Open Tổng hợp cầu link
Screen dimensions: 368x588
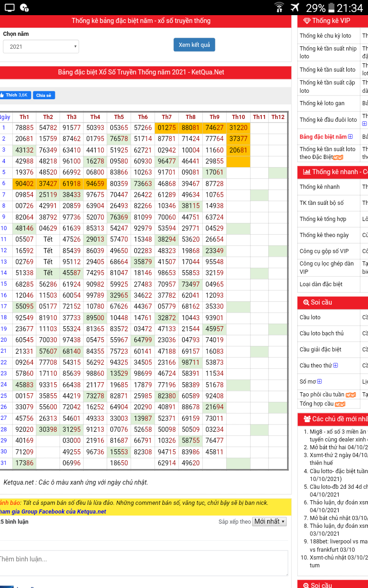pyautogui.click(x=316, y=404)
